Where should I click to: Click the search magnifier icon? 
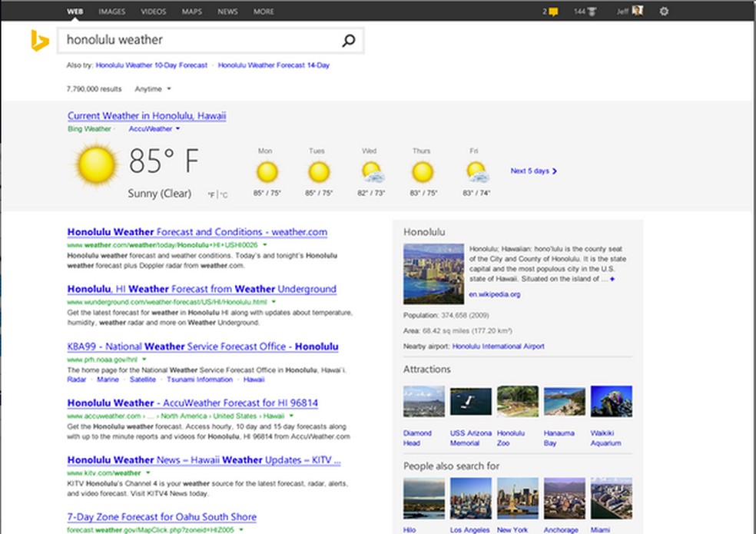349,39
